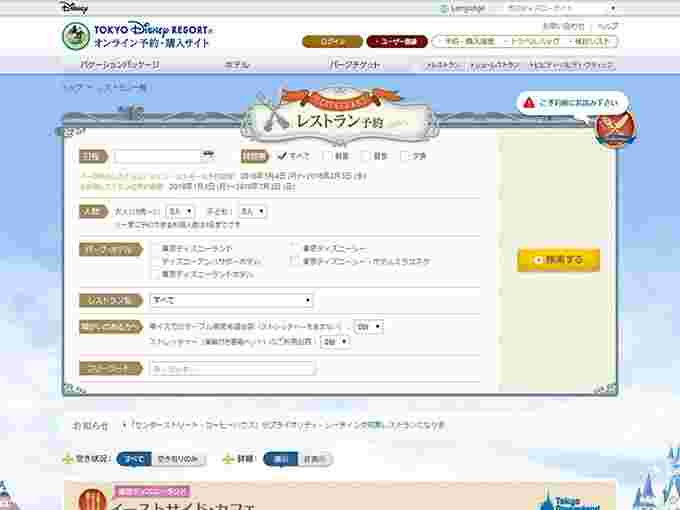Screen dimensions: 680x510
Task: Click the globe icon next to Language
Action: (x=444, y=9)
